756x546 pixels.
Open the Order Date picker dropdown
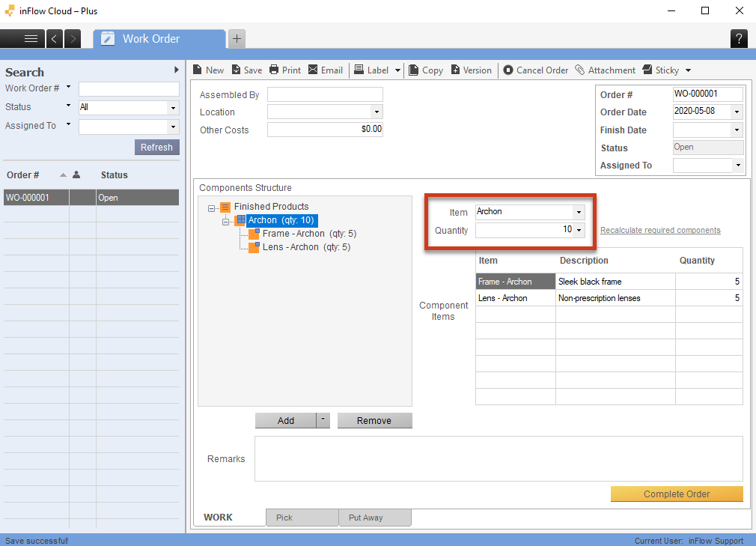(737, 112)
